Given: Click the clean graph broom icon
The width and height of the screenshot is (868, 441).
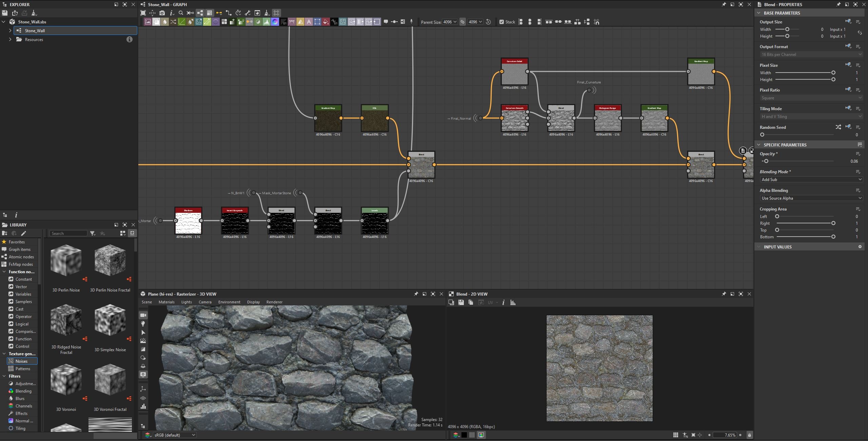Looking at the screenshot, I should click(267, 13).
